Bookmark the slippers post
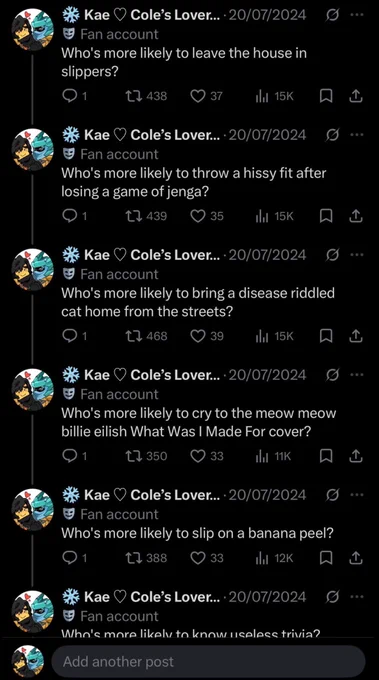 (326, 96)
